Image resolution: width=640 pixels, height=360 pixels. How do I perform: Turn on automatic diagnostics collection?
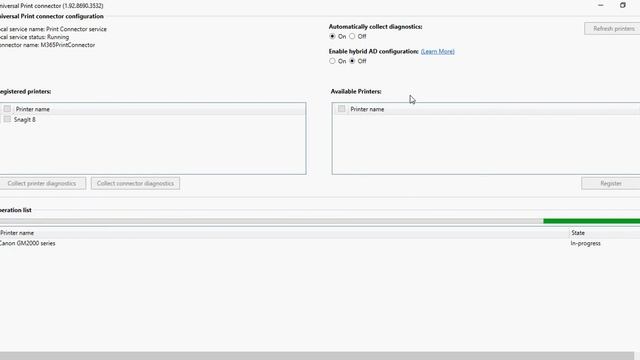[x=332, y=36]
